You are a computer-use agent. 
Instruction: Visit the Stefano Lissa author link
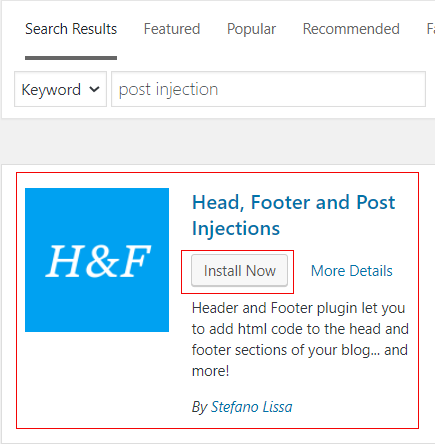click(252, 407)
